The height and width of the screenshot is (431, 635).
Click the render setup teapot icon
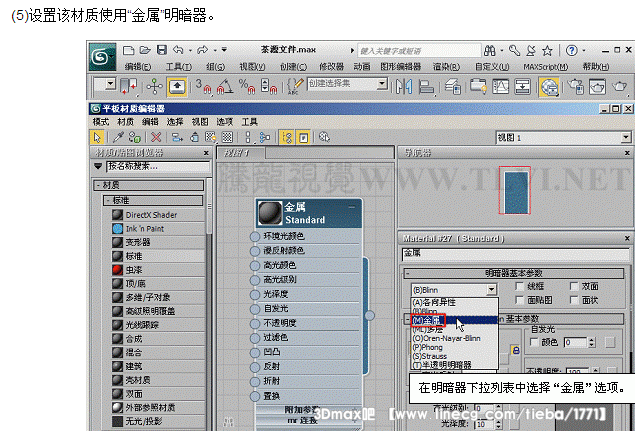click(575, 87)
